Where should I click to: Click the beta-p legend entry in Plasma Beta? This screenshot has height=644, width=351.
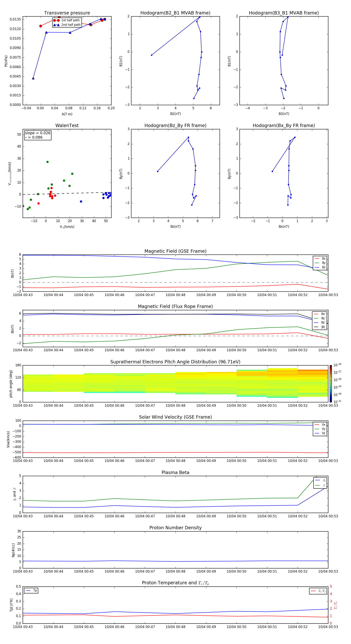point(320,480)
